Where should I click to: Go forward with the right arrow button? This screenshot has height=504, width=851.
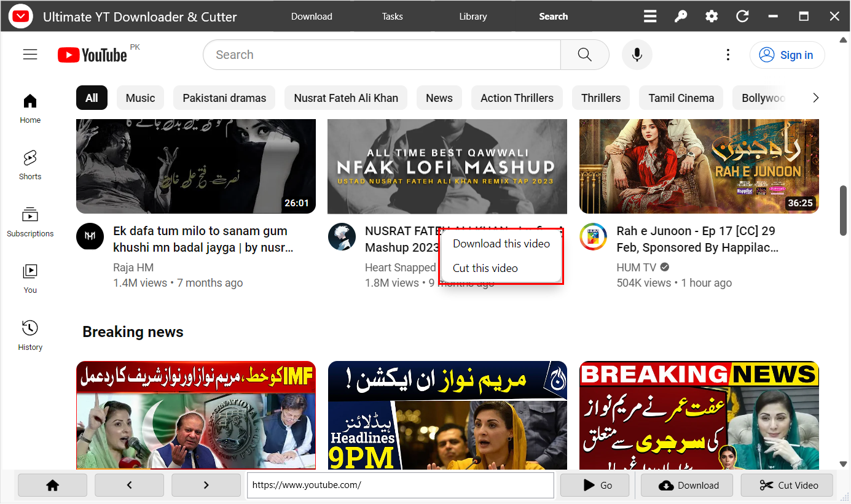pos(206,485)
